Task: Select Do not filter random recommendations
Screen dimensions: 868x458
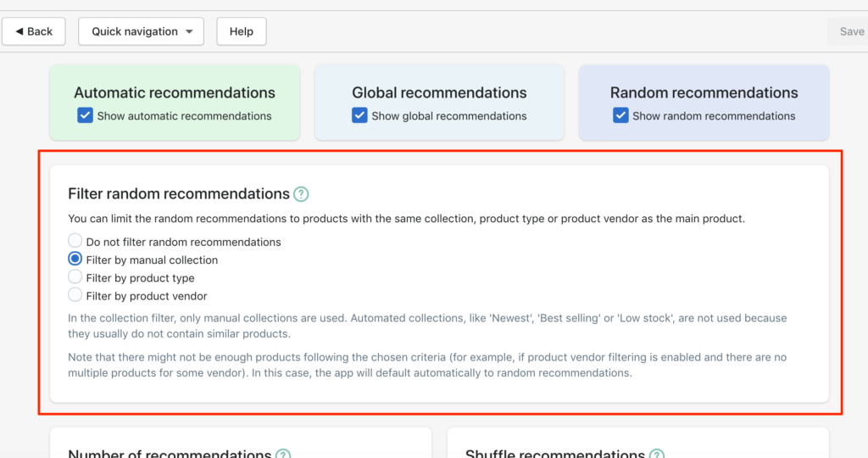Action: click(75, 241)
